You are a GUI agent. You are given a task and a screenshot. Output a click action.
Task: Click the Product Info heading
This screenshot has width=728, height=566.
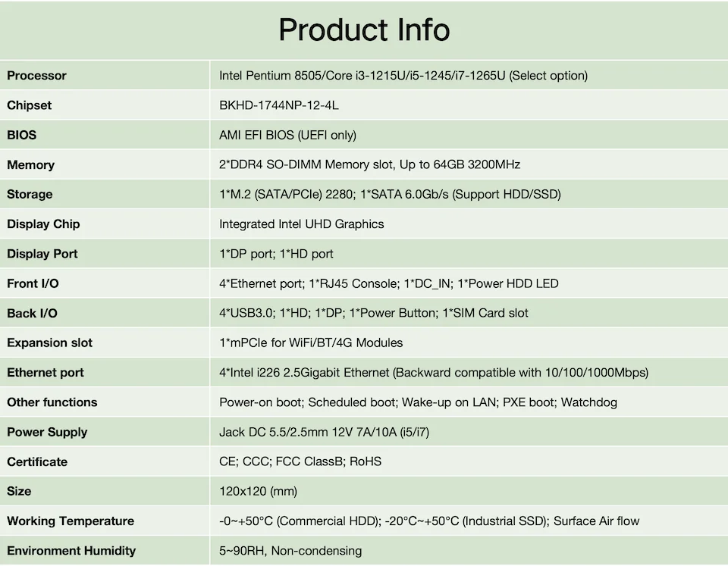(x=364, y=30)
